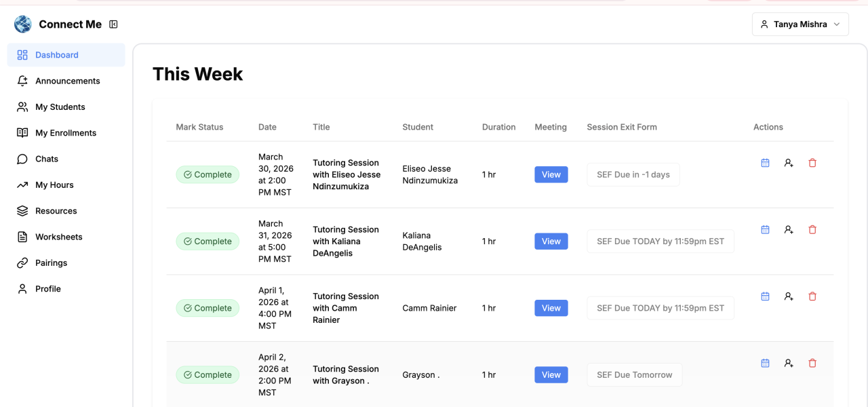Click add-person icon for Camm Rainier session
The width and height of the screenshot is (868, 407).
[x=789, y=296]
